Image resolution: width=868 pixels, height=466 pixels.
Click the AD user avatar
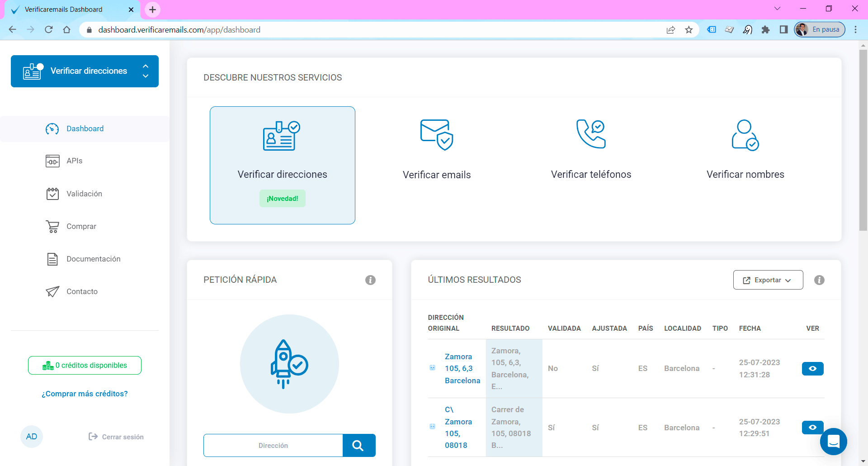tap(32, 437)
